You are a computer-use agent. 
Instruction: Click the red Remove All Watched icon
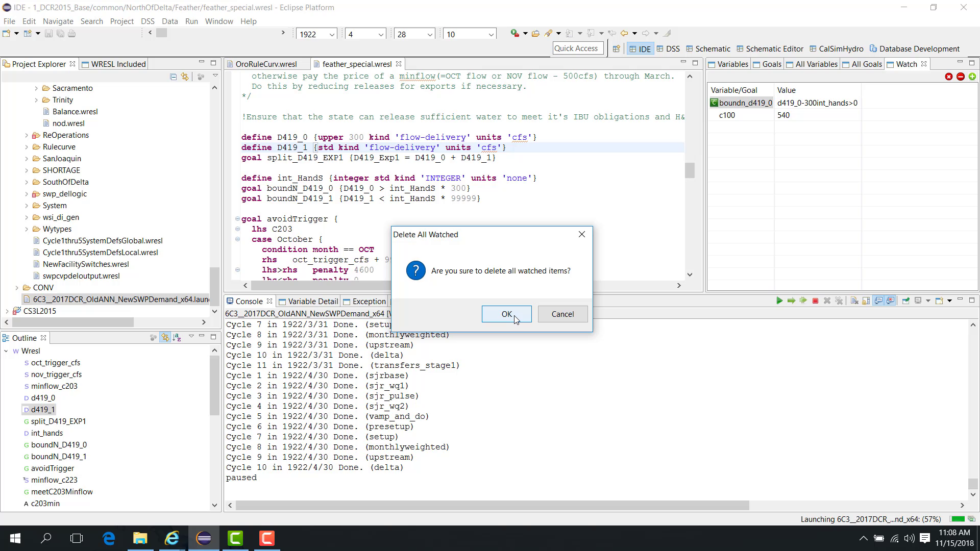click(x=949, y=76)
